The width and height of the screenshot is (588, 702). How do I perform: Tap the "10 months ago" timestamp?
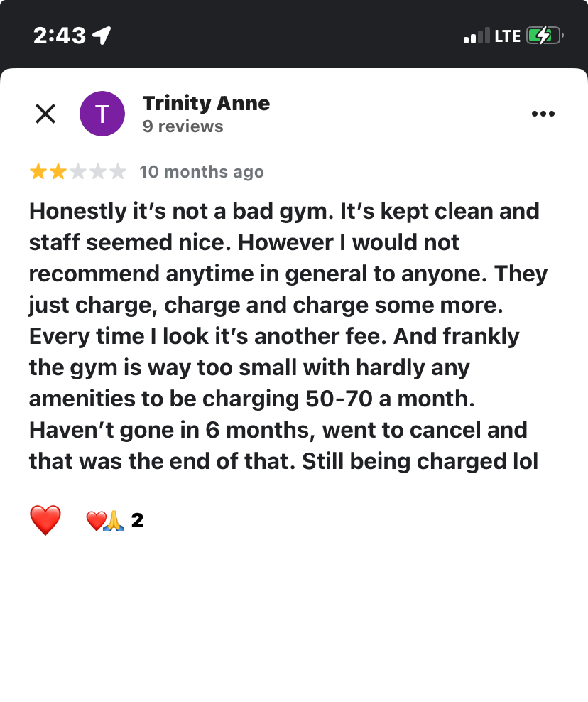[x=202, y=172]
